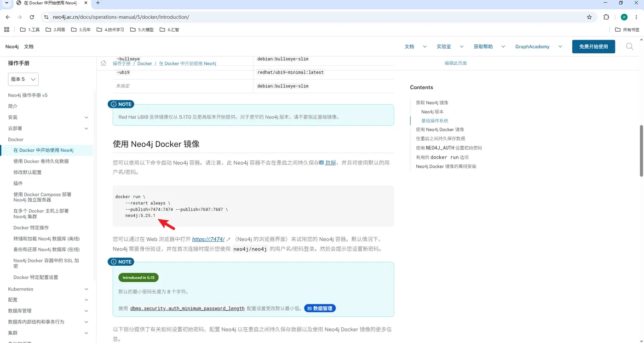Open 使用 Docker 卷持久化数据 in the sidebar

coord(41,161)
